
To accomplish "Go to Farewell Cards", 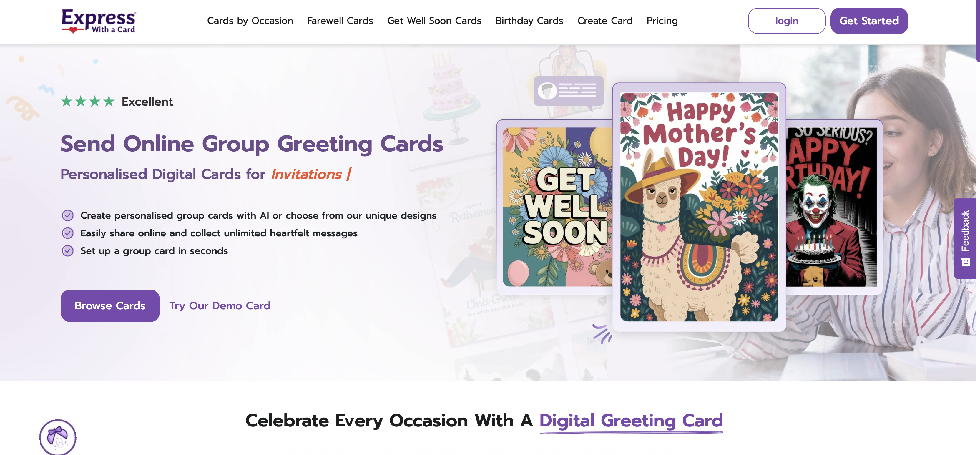I will (340, 21).
